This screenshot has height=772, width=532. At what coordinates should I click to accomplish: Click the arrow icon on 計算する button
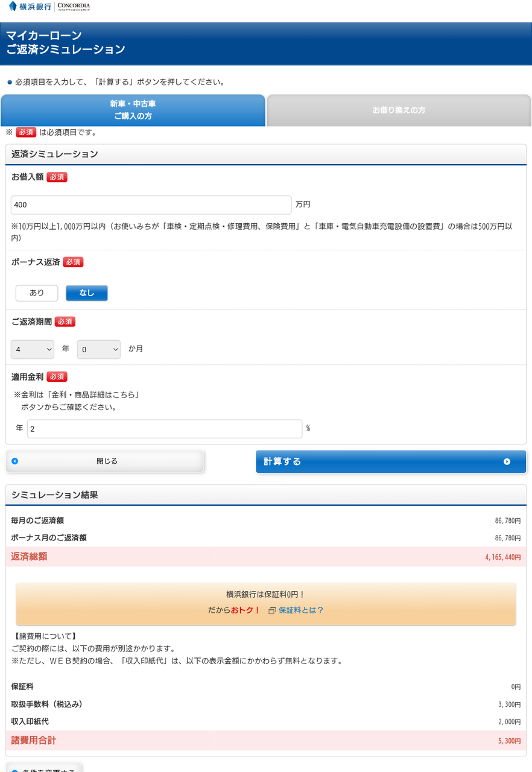pyautogui.click(x=507, y=461)
